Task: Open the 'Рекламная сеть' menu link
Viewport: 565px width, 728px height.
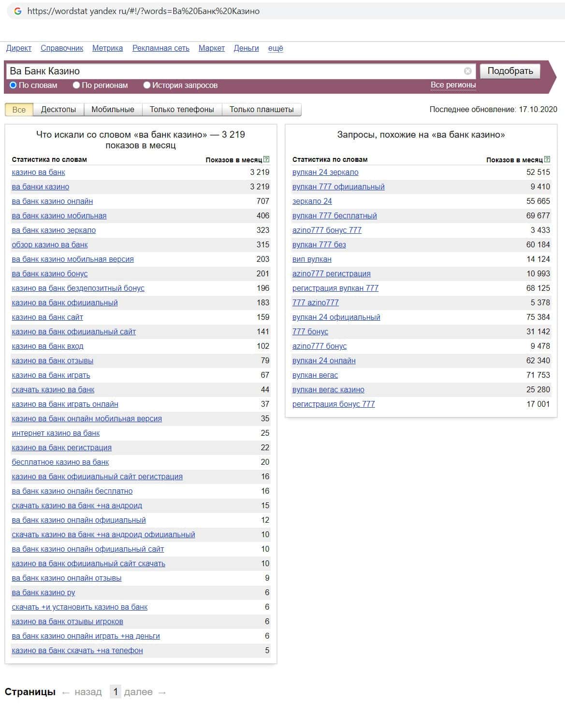Action: [x=161, y=48]
